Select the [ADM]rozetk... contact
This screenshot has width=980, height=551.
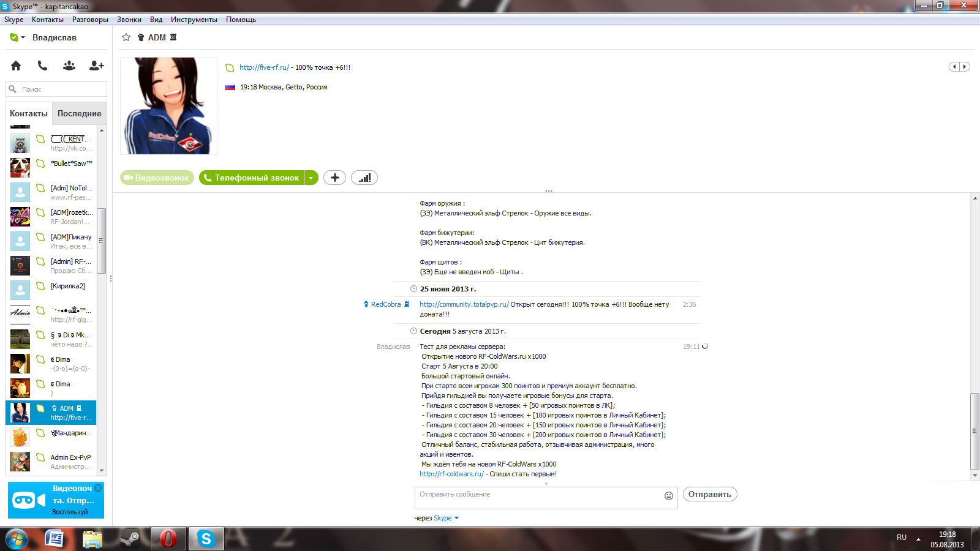[51, 217]
